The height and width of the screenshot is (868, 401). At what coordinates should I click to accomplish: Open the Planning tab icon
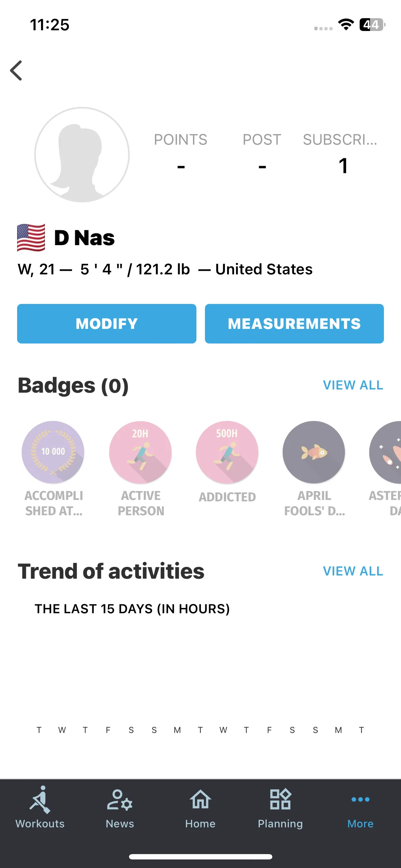(x=281, y=799)
